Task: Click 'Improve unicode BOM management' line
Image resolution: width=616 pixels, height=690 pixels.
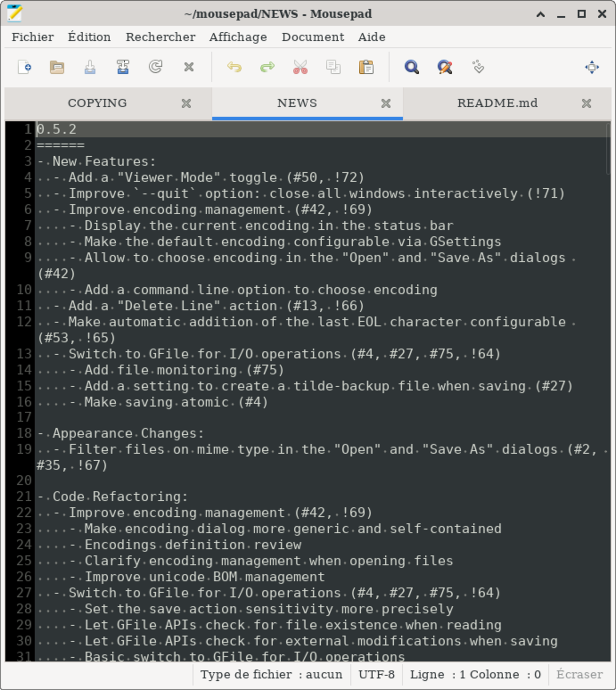Action: pos(181,577)
